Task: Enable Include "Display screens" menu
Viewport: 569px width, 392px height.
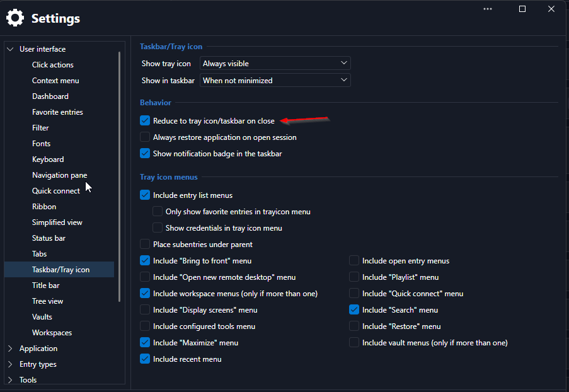Action: pyautogui.click(x=145, y=309)
